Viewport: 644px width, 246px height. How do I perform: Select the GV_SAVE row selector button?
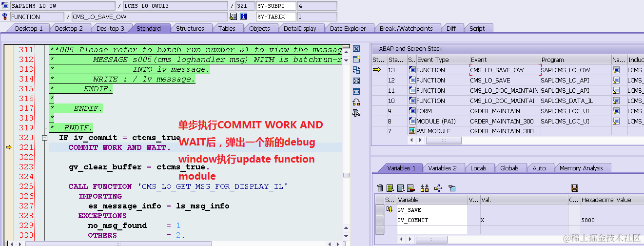(x=380, y=210)
